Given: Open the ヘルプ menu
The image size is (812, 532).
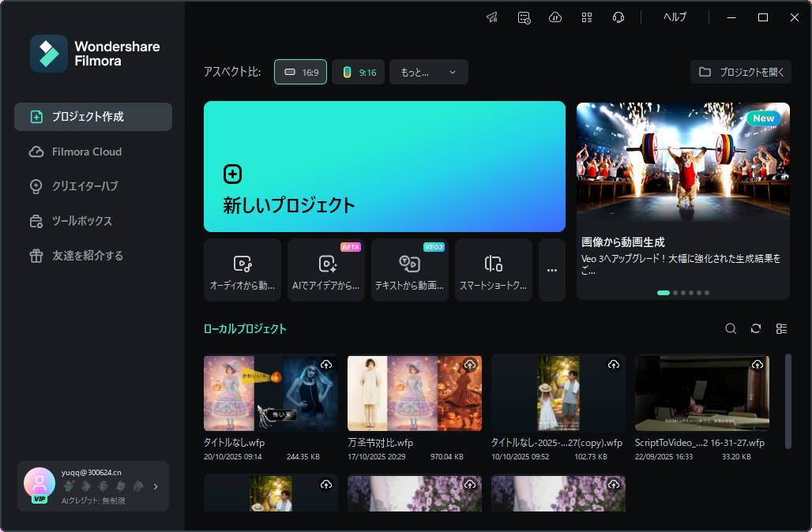Looking at the screenshot, I should 675,17.
